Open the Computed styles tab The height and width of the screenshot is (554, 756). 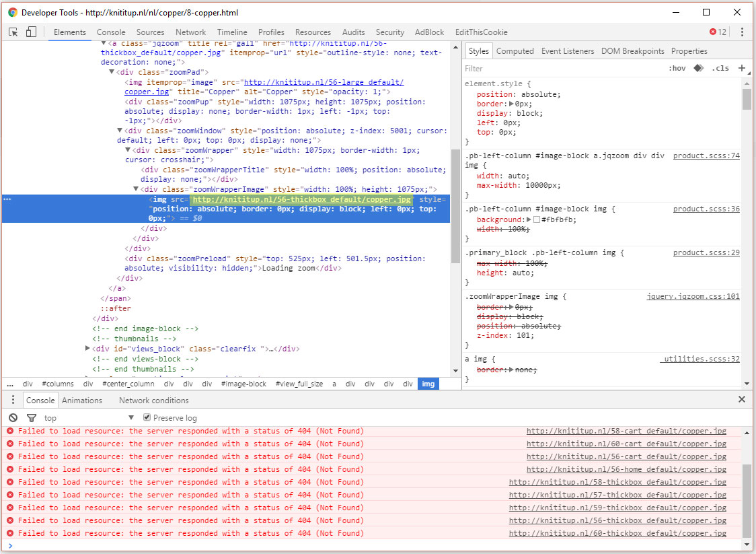coord(515,51)
